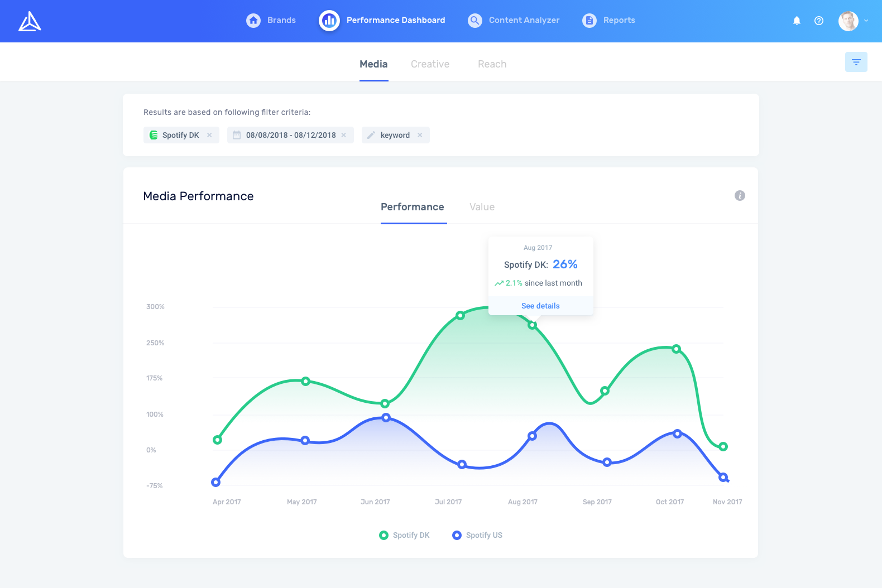The width and height of the screenshot is (882, 588).
Task: Switch to the Creative tab
Action: 430,64
